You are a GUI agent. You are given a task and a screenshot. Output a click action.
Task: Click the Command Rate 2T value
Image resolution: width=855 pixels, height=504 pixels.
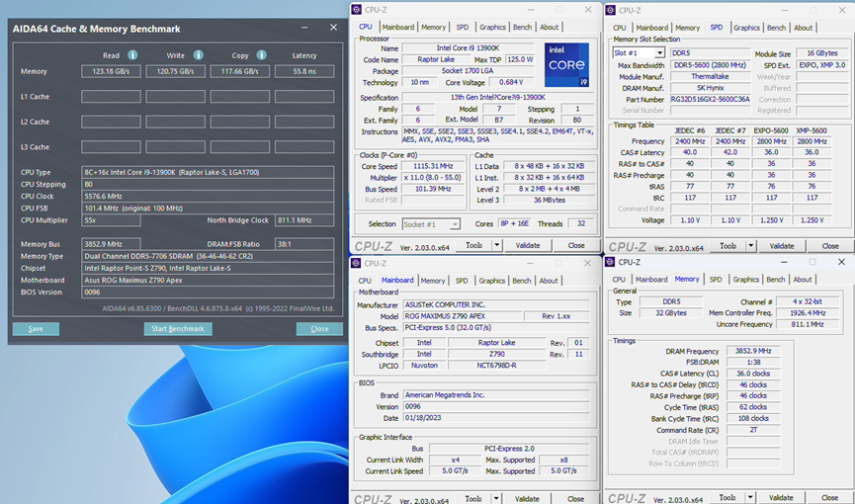click(753, 430)
